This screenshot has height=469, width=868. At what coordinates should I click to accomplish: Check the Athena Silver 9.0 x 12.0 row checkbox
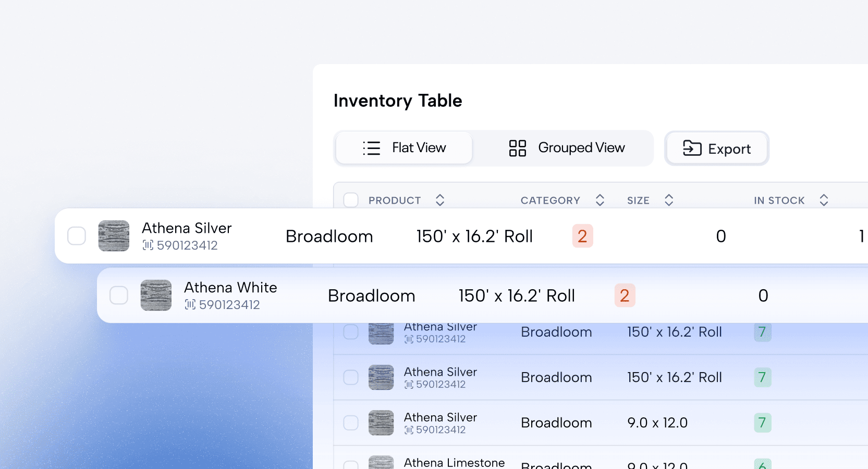351,423
